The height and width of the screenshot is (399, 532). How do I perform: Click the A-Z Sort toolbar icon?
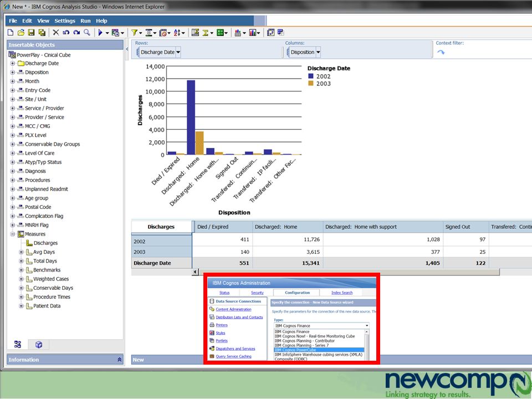(x=177, y=33)
